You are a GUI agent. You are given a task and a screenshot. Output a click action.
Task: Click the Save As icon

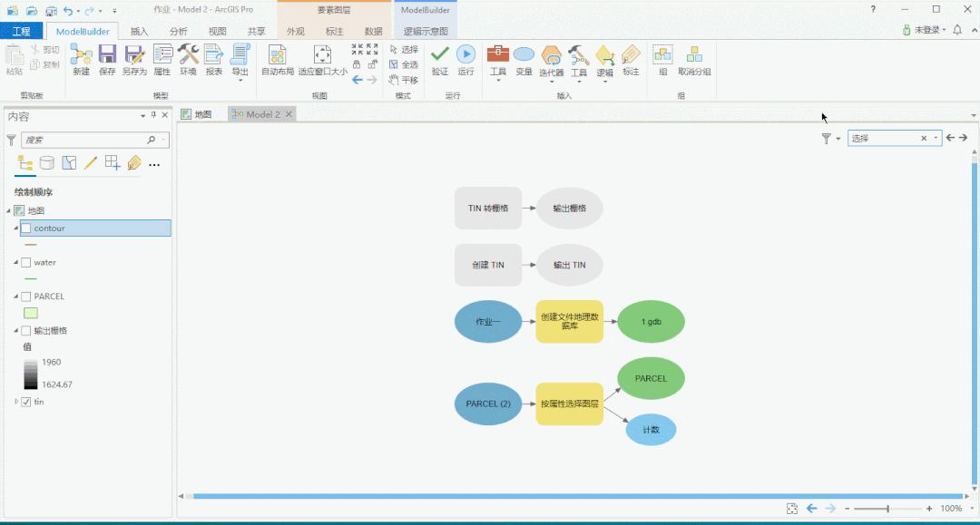click(x=133, y=55)
